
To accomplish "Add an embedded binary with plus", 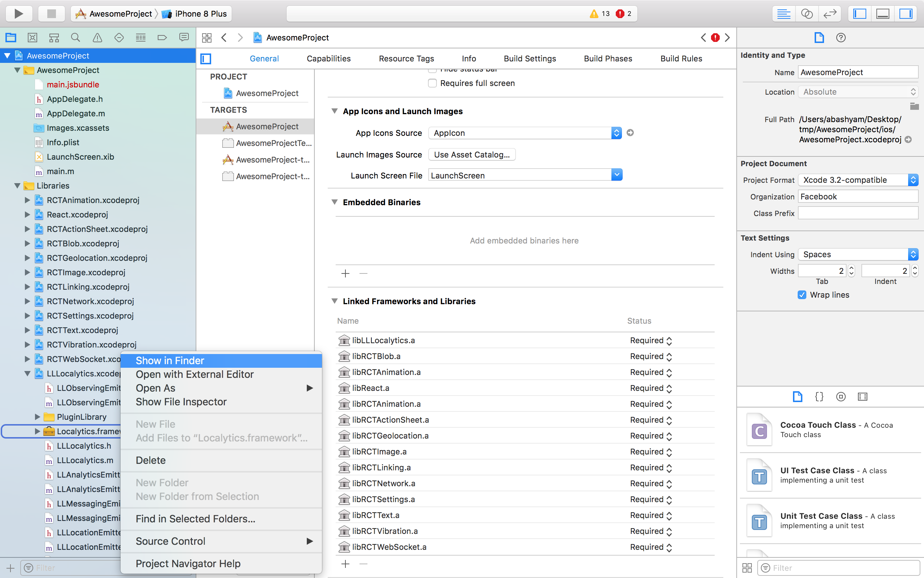I will coord(345,274).
